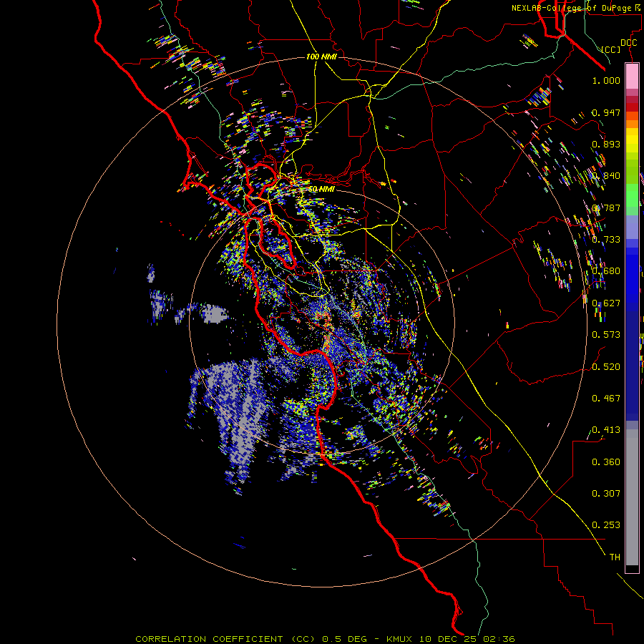
Task: Click the 0.413 scale value
Action: point(606,430)
